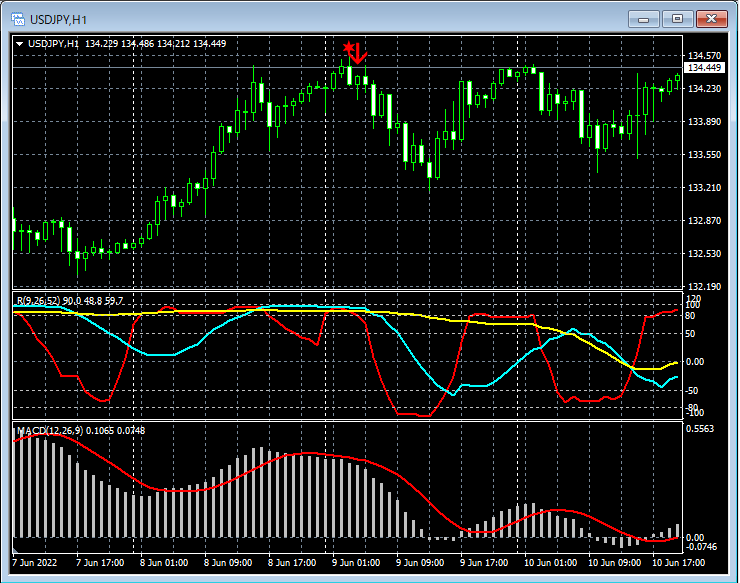Click the 132.190 price scale label
Image resolution: width=740 pixels, height=583 pixels.
[705, 287]
